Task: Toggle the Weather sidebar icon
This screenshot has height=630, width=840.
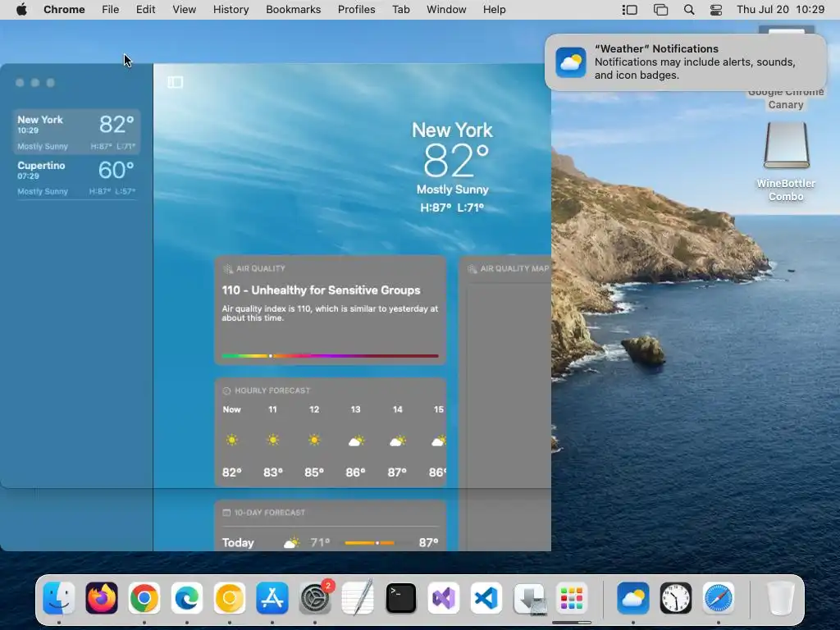Action: tap(176, 82)
